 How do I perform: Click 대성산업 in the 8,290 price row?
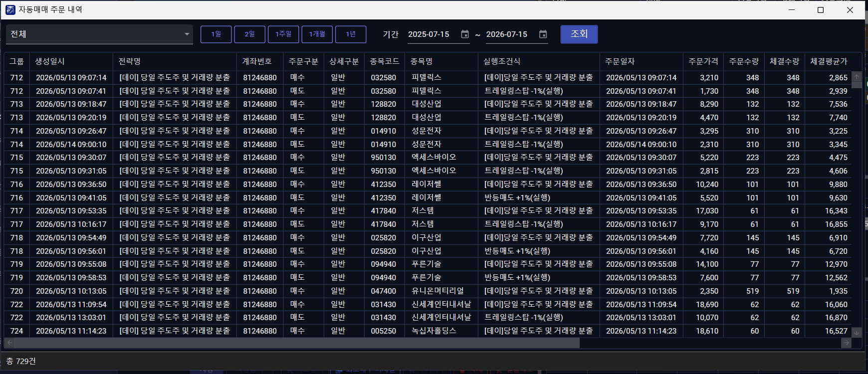point(427,104)
